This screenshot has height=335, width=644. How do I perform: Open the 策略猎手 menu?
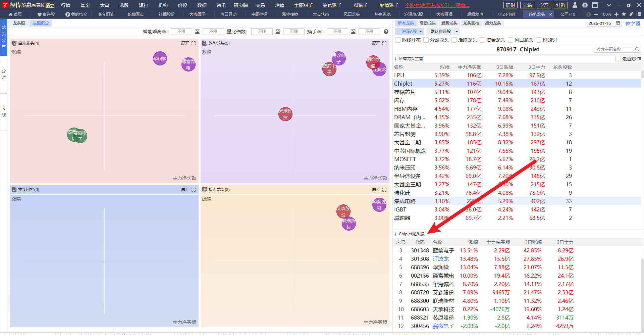[x=332, y=5]
